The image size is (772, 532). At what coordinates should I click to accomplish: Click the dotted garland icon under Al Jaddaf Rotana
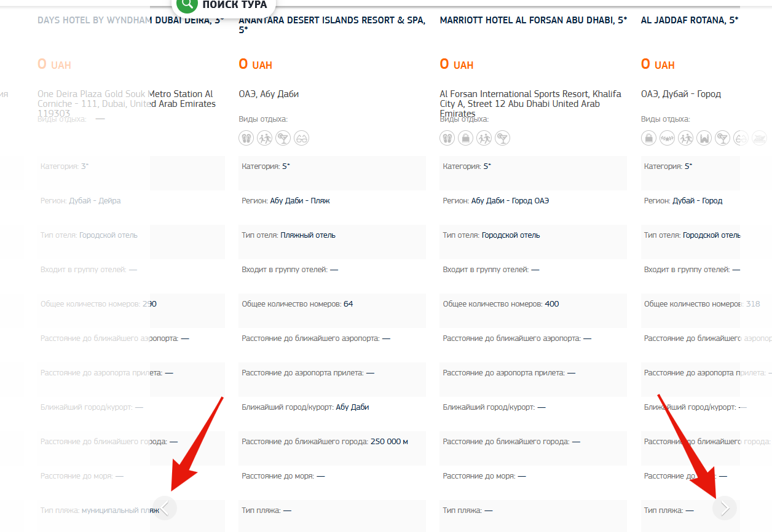pyautogui.click(x=667, y=138)
